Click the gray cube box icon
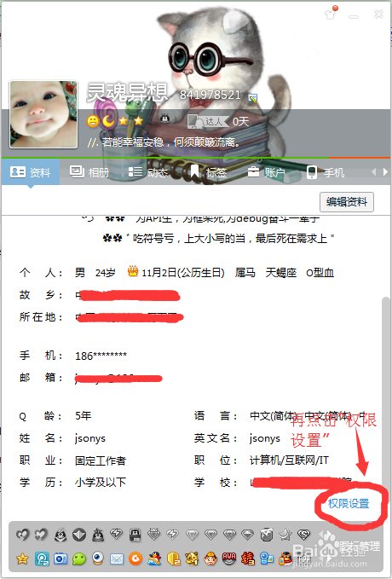This screenshot has height=579, width=392. pos(266,534)
